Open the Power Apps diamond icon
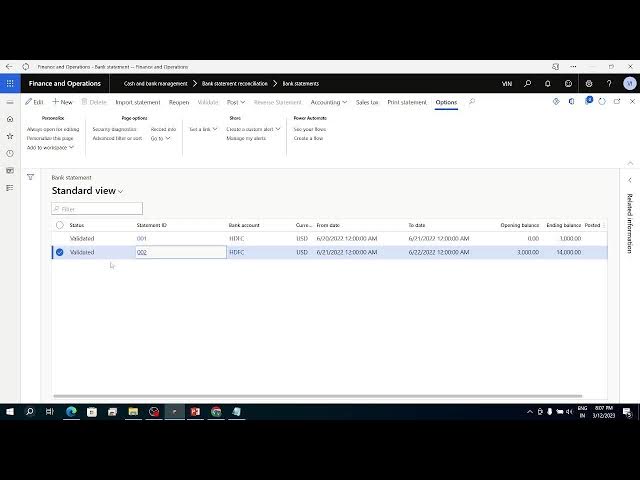 pos(556,102)
